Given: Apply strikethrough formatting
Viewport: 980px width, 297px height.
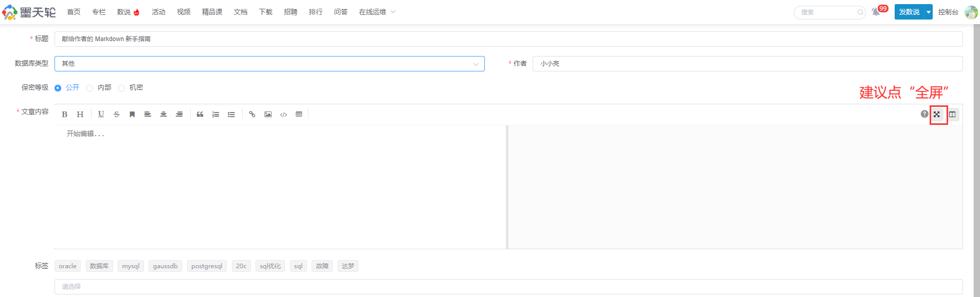Looking at the screenshot, I should (x=117, y=114).
